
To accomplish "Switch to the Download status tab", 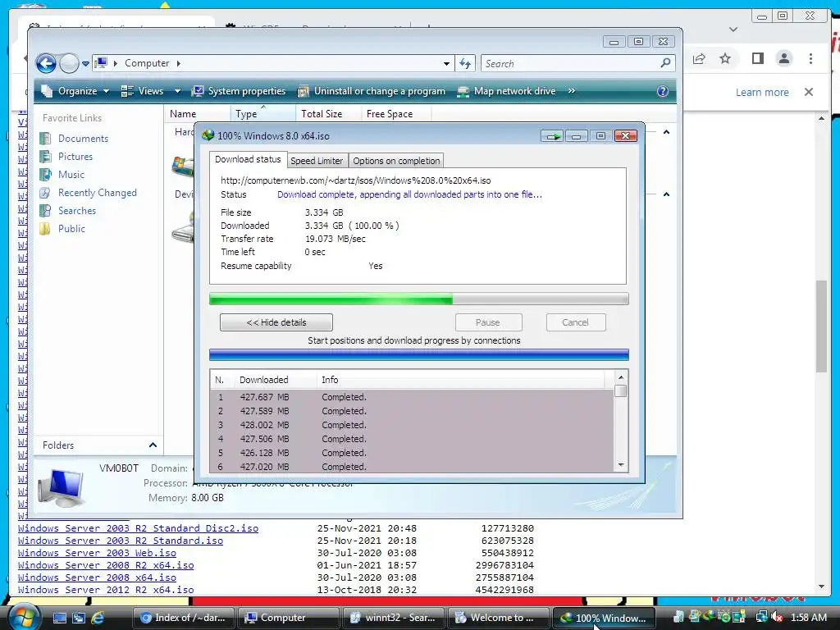I will click(x=248, y=160).
